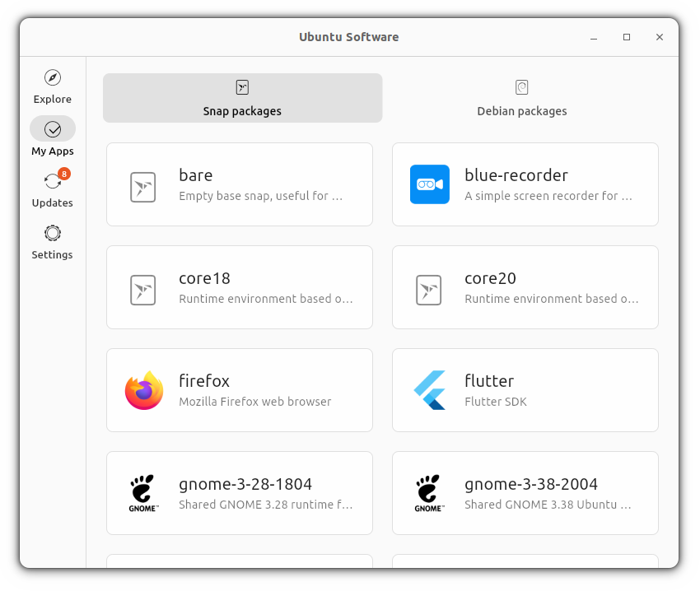This screenshot has width=700, height=591.
Task: Select the My Apps checkmark icon
Action: [52, 128]
